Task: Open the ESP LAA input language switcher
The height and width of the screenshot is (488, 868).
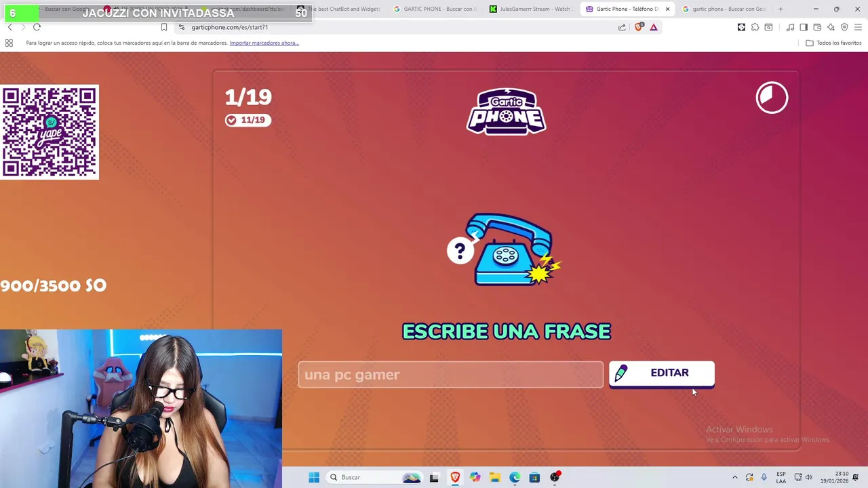Action: [781, 477]
